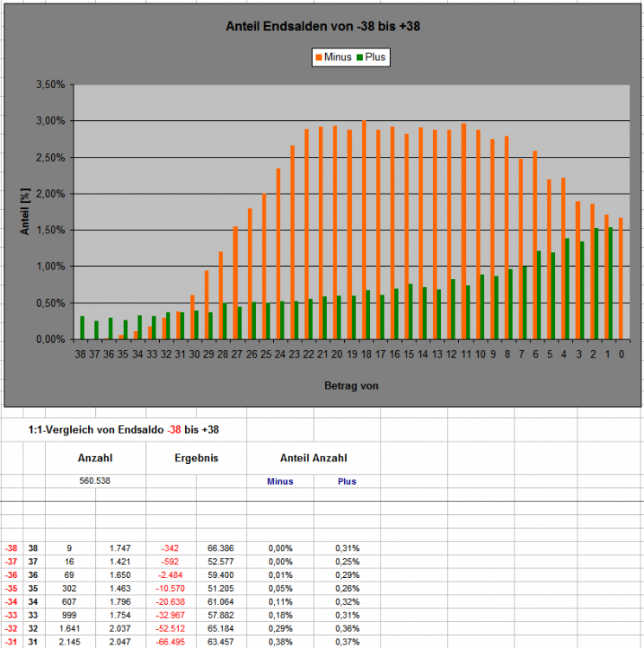Click the orange Minus legend swatch

pos(319,57)
